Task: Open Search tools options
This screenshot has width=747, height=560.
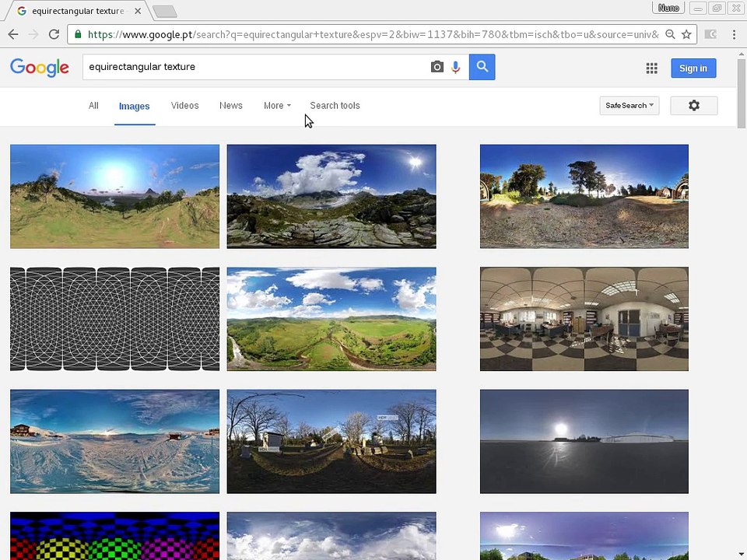Action: [x=335, y=105]
